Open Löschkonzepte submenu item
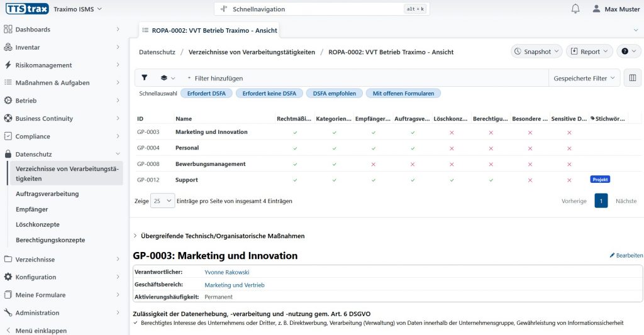644x335 pixels. click(x=38, y=224)
